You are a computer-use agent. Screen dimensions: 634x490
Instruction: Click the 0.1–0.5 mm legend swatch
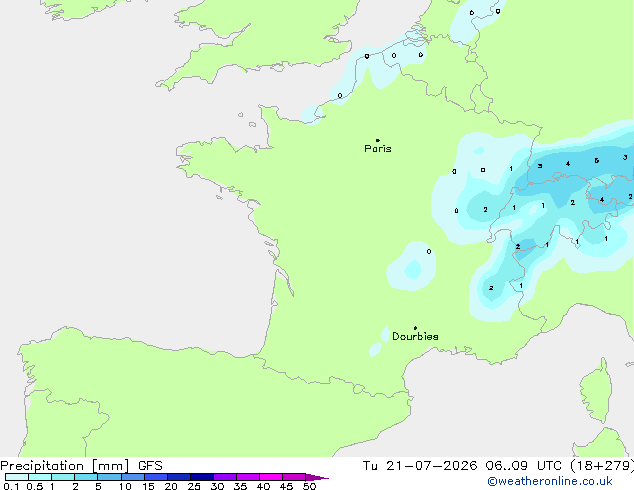click(17, 477)
